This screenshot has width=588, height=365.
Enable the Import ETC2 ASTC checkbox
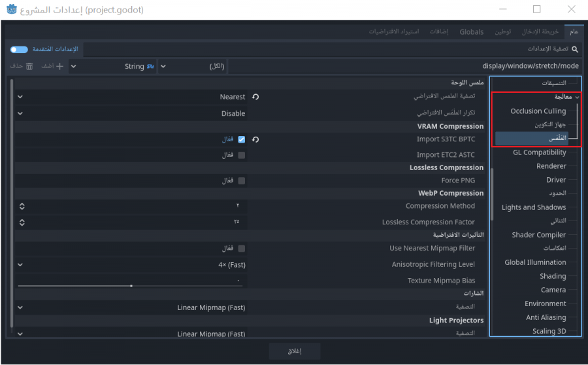click(242, 155)
